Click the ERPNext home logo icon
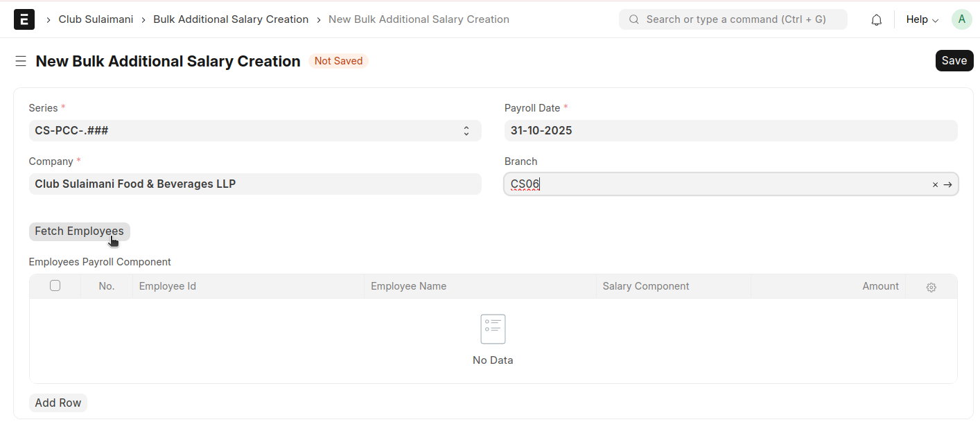This screenshot has width=980, height=431. (24, 19)
